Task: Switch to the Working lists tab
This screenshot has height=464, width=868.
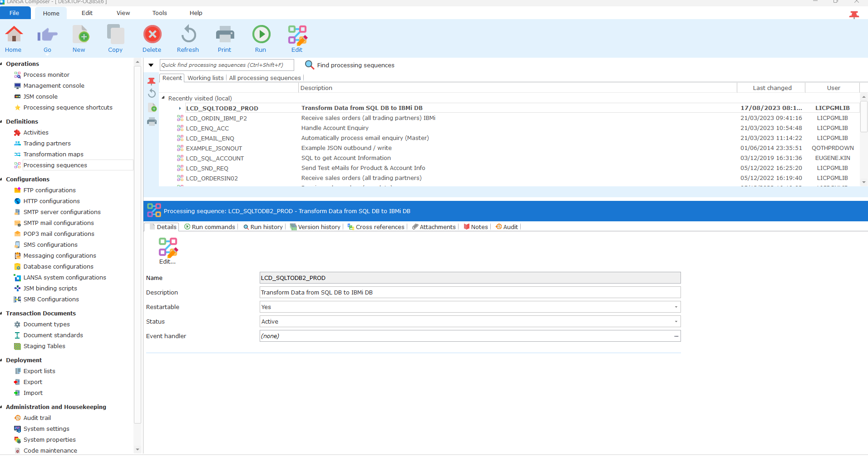Action: (206, 78)
